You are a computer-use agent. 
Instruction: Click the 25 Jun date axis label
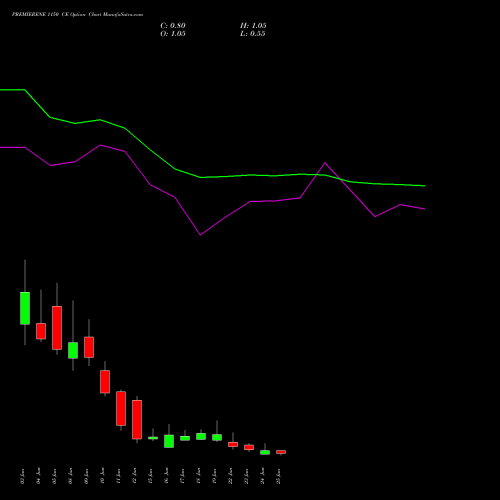(279, 476)
